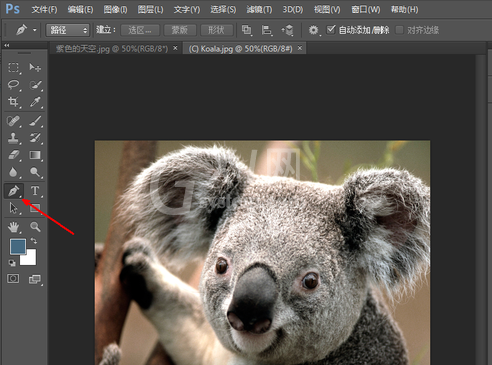Open path operations in options bar

[247, 30]
